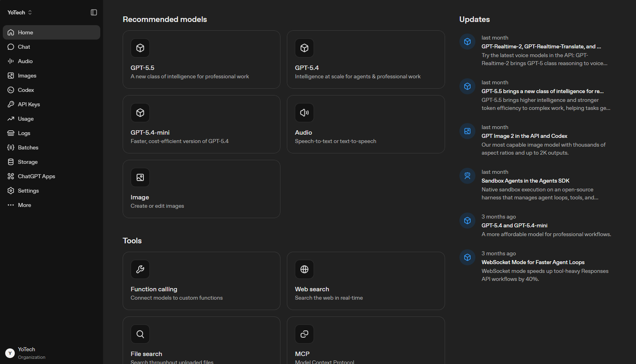
Task: Click the 'Create or edit images' description
Action: point(157,206)
